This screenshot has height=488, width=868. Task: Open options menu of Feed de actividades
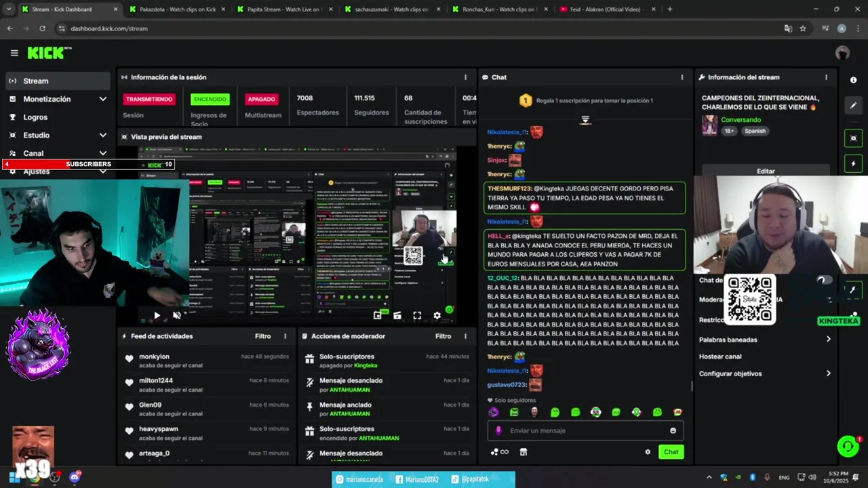coord(285,336)
